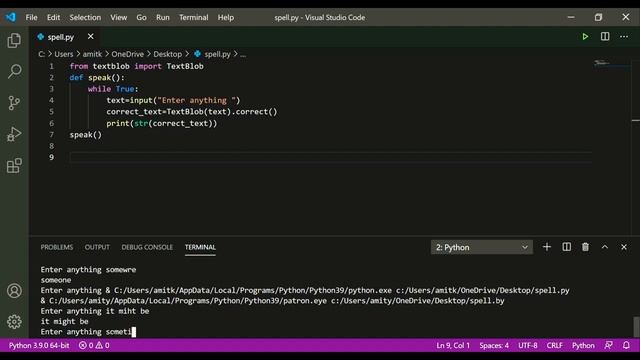The width and height of the screenshot is (640, 360).
Task: Open the Go menu
Action: pyautogui.click(x=141, y=18)
